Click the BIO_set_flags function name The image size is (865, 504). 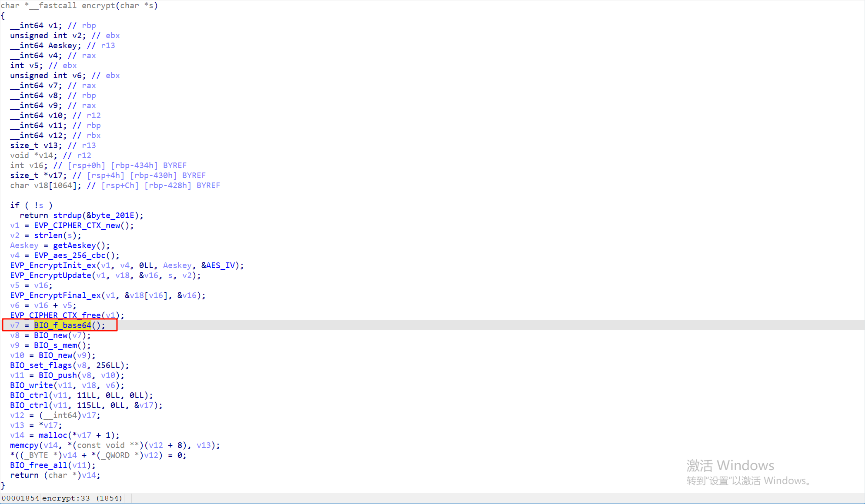click(x=41, y=365)
